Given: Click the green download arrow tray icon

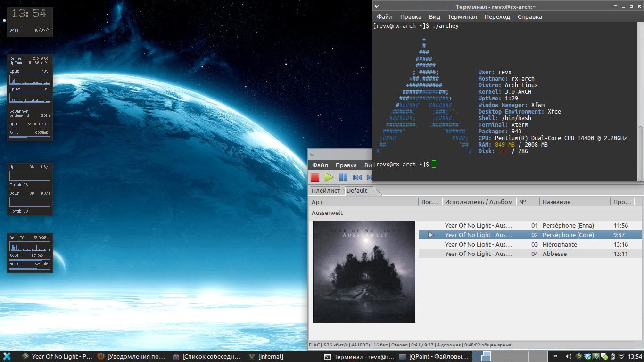Looking at the screenshot, I should 596,356.
